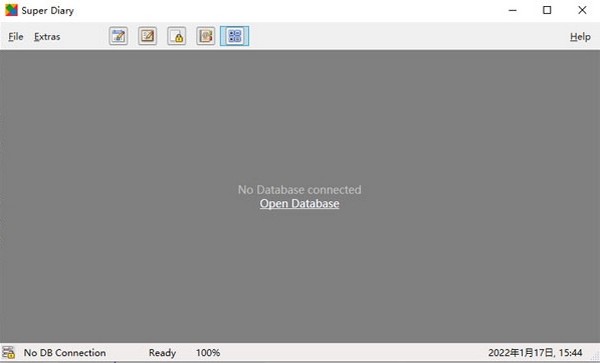Click the brown notepad-with-pencil toolbar icon
Viewport: 600px width, 363px height.
(x=147, y=36)
